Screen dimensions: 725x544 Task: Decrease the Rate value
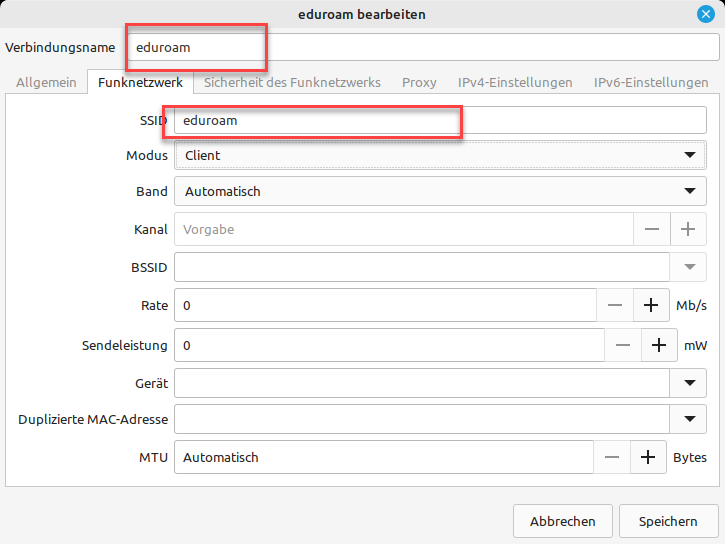(615, 305)
